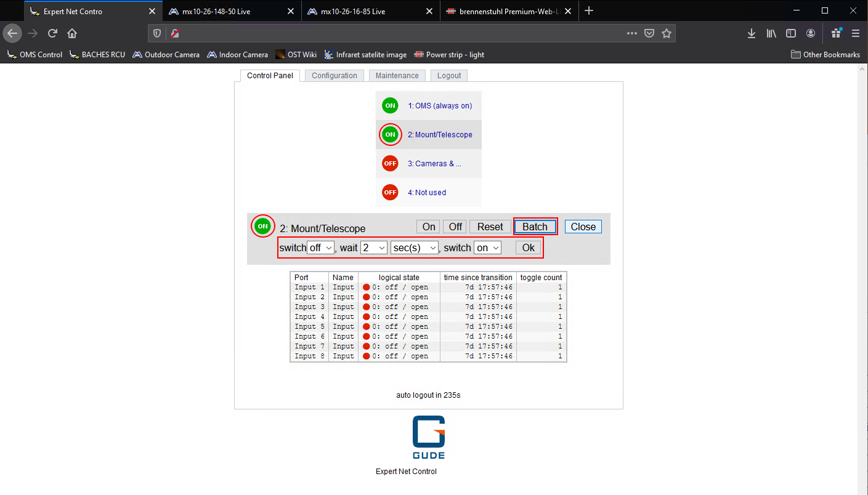Open the sec(s) time unit dropdown

pos(414,247)
